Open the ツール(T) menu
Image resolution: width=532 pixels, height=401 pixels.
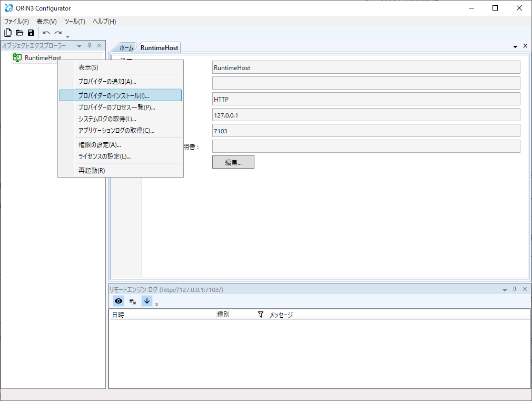[75, 22]
